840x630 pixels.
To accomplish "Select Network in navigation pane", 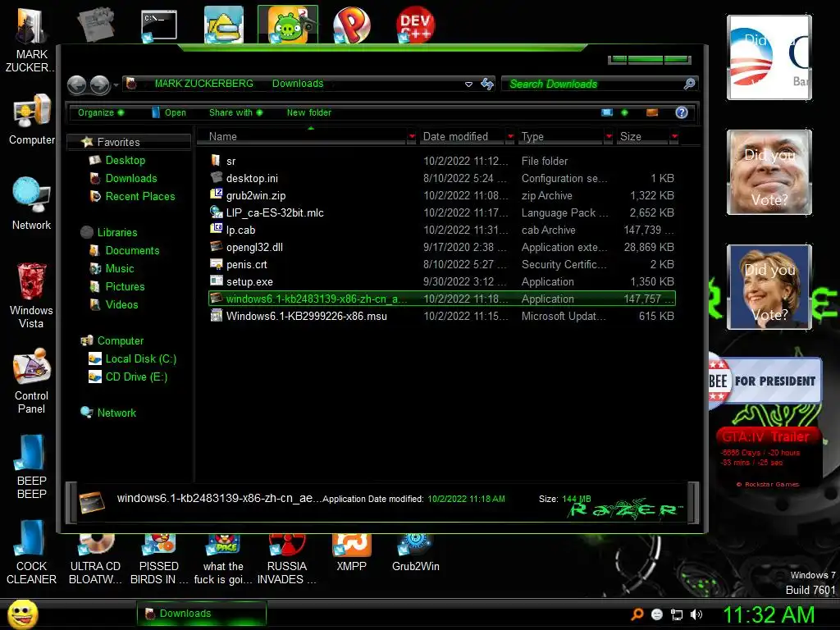I will click(x=116, y=413).
